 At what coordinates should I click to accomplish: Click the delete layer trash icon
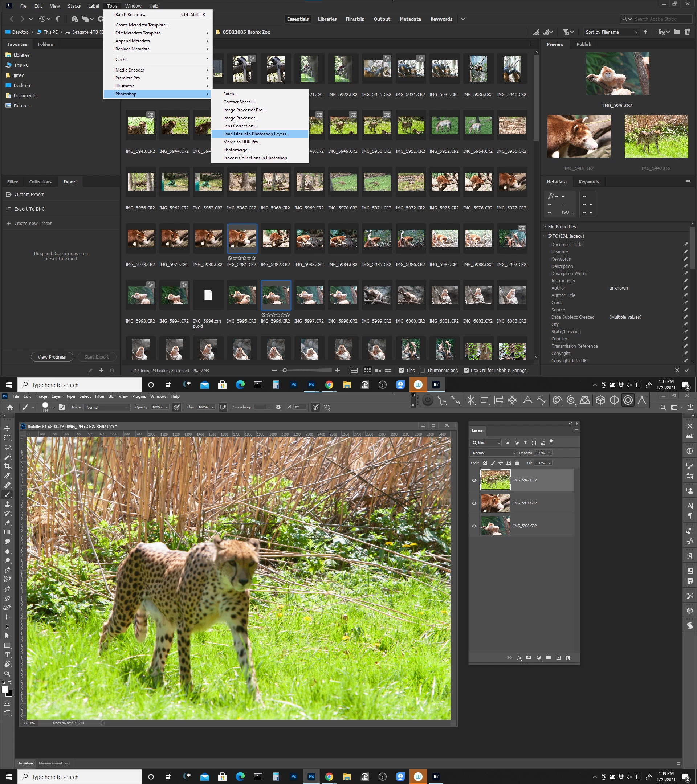click(568, 657)
